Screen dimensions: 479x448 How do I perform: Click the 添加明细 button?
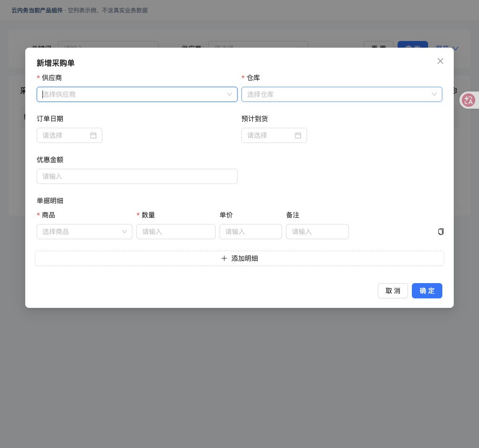239,258
